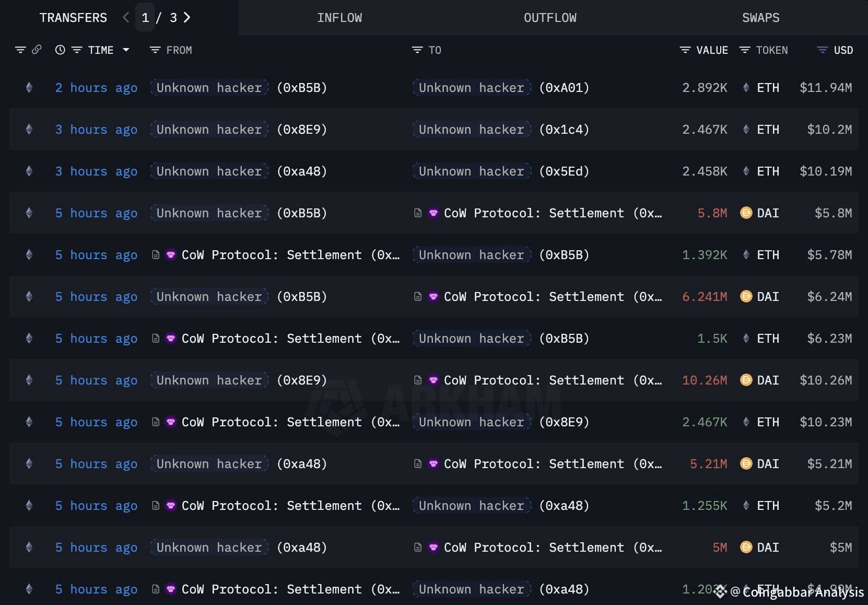Click the purple CoW Protocol icon in the 6.241M DAI row
868x605 pixels.
[433, 296]
